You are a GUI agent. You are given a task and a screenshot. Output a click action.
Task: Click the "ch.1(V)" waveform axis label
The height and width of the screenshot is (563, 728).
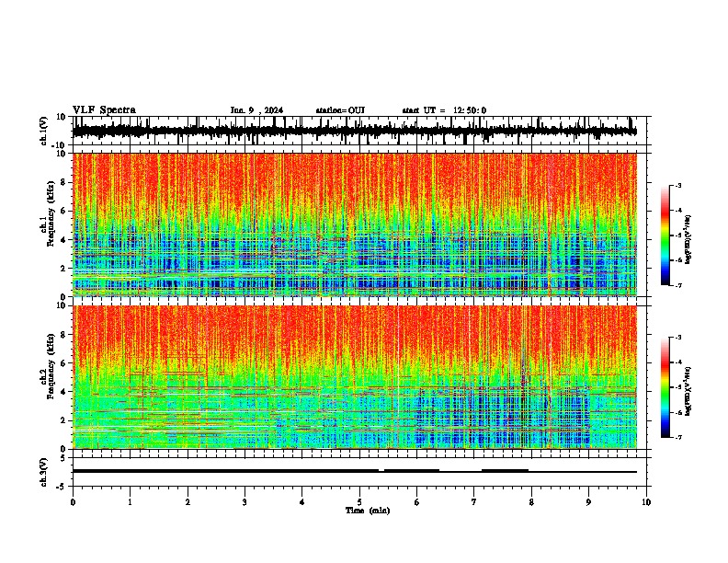[44, 131]
